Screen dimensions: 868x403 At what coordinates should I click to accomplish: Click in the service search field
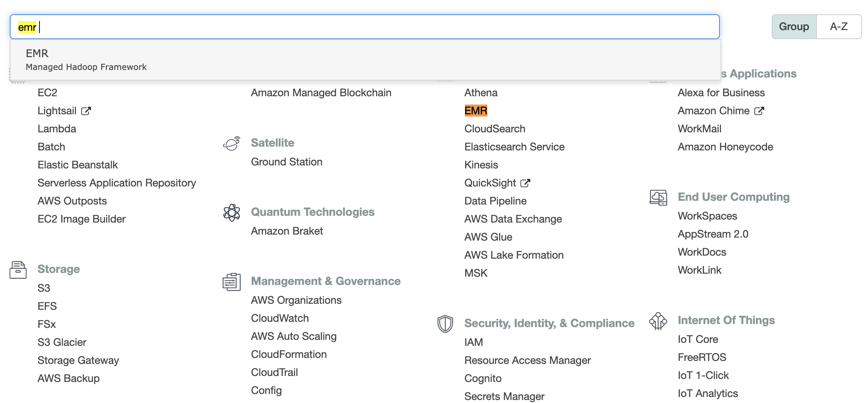coord(376,27)
